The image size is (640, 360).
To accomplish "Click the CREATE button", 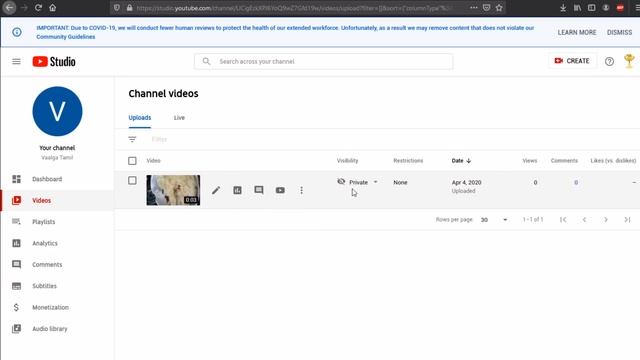I will pos(572,61).
